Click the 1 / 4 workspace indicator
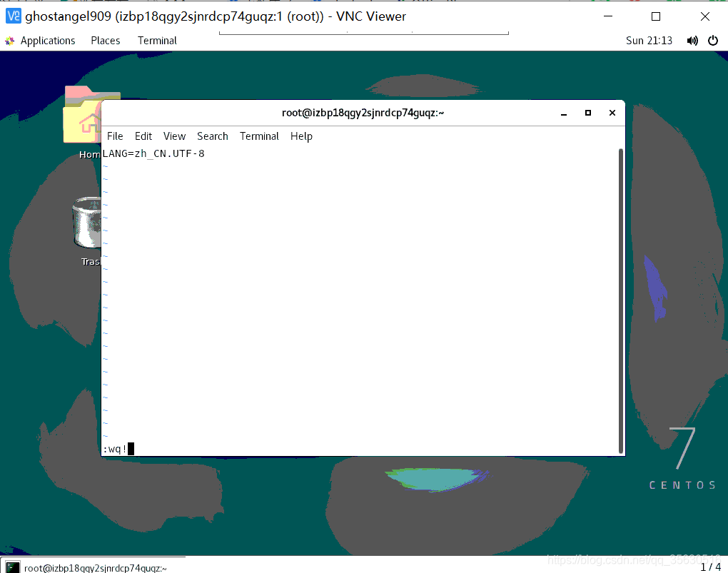Image resolution: width=728 pixels, height=573 pixels. (710, 567)
